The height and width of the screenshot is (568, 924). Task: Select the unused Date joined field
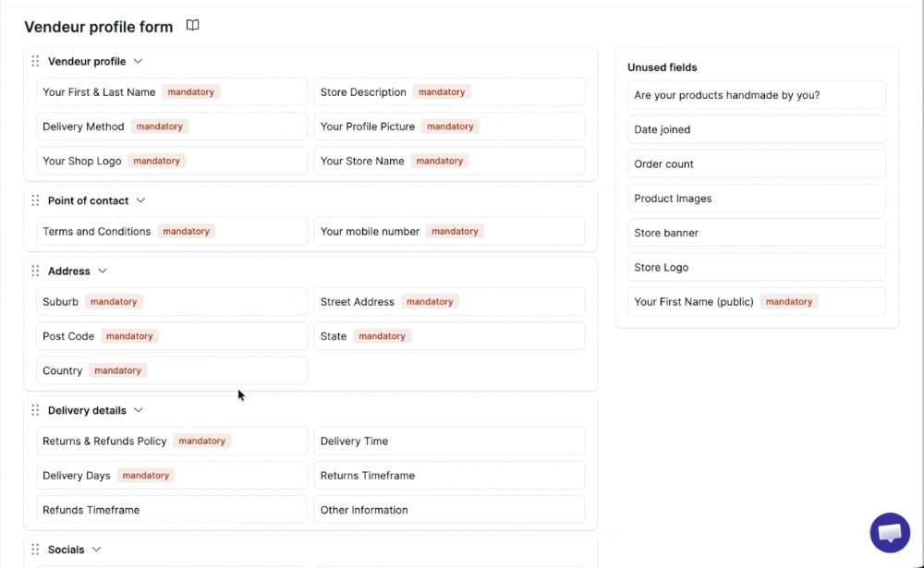(x=757, y=129)
